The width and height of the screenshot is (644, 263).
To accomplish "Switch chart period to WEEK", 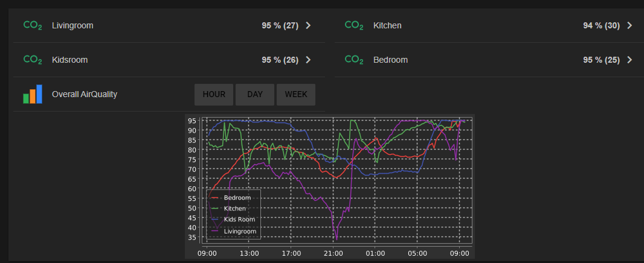I will click(x=296, y=95).
